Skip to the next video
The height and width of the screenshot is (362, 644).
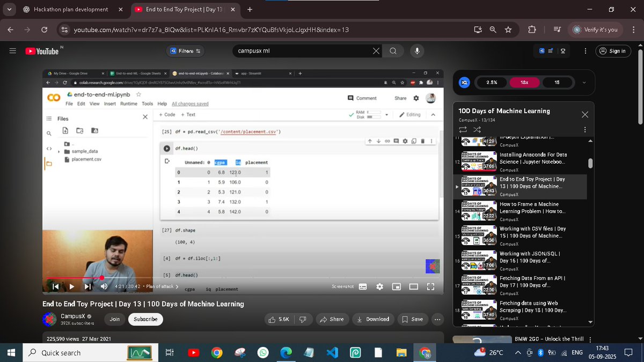coord(87,286)
